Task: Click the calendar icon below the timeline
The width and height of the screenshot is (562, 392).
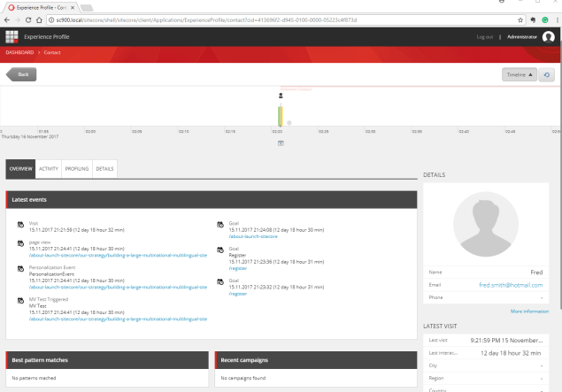Action: pos(281,142)
